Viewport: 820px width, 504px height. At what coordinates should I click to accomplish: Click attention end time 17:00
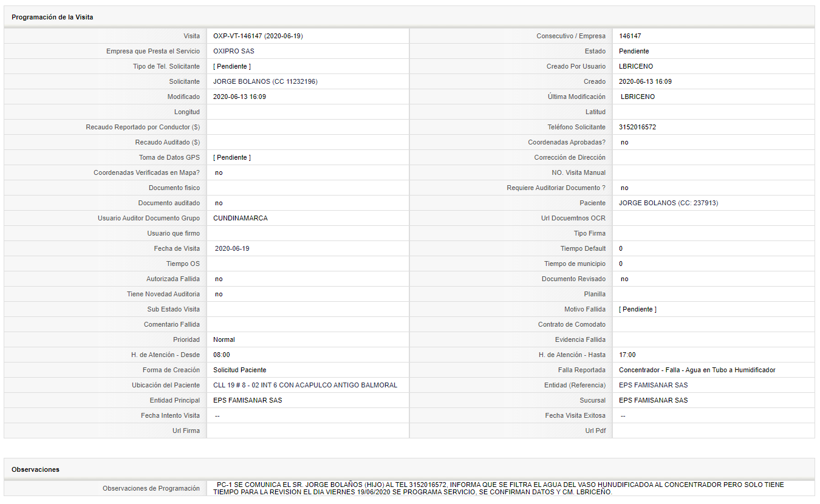(627, 355)
